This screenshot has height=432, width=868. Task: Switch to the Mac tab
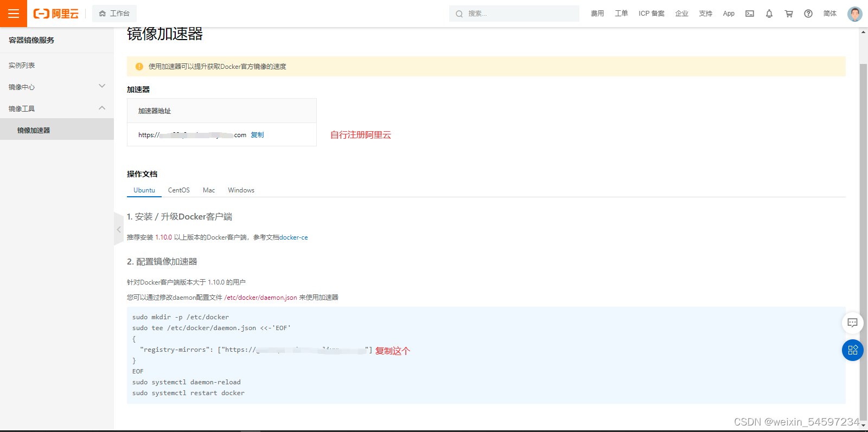(x=209, y=190)
